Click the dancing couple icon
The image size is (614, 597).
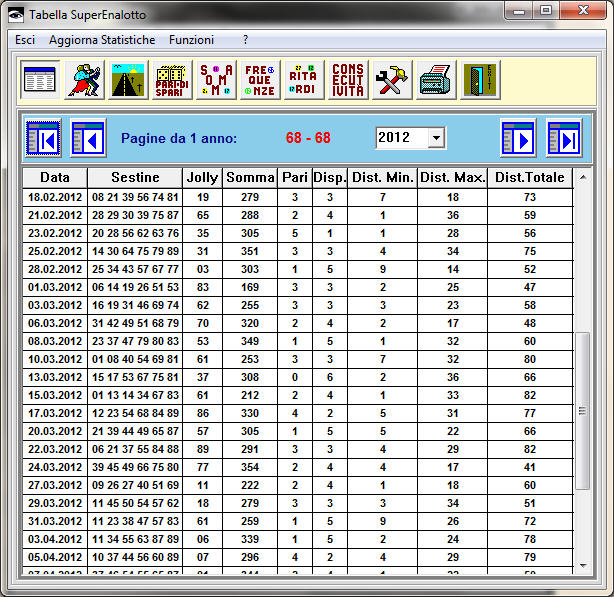tap(85, 80)
